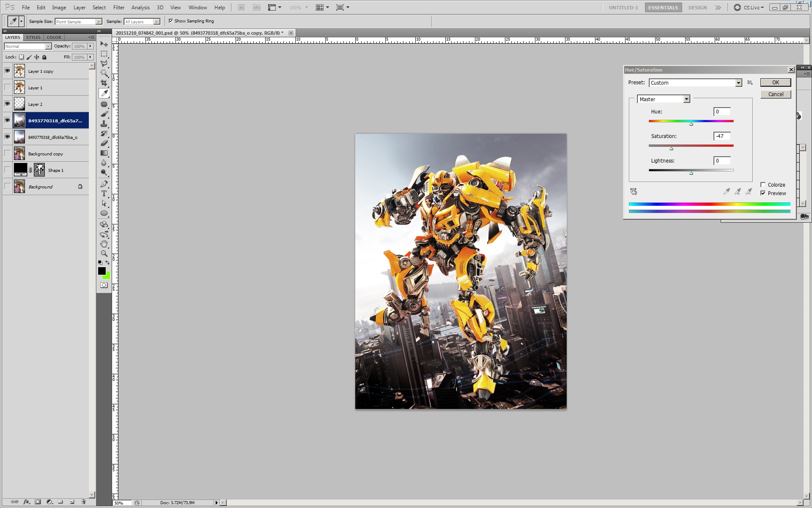
Task: Select the Polygonal Lasso tool
Action: [104, 63]
